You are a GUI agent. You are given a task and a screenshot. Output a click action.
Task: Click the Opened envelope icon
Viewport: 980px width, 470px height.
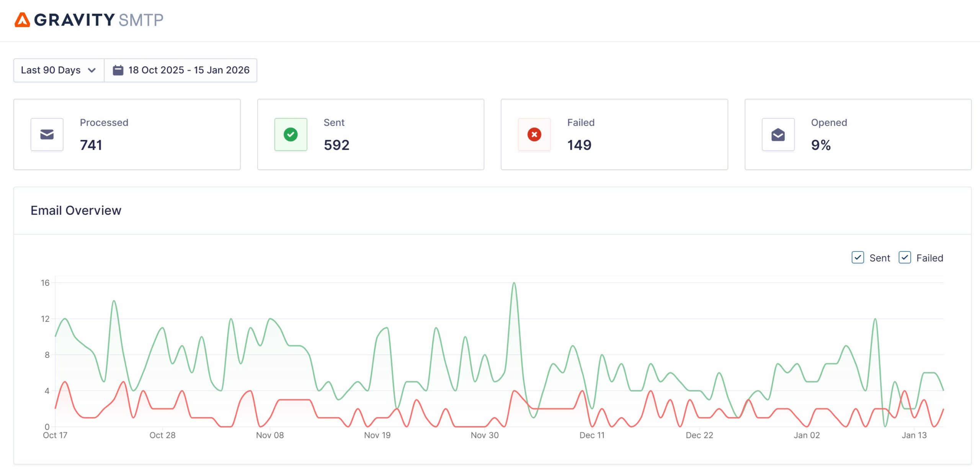click(x=778, y=134)
